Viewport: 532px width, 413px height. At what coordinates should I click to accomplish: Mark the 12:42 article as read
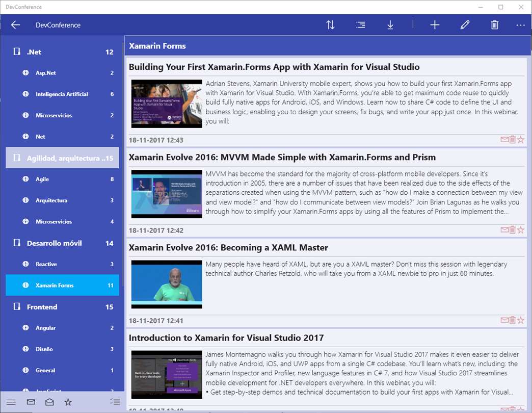point(504,230)
